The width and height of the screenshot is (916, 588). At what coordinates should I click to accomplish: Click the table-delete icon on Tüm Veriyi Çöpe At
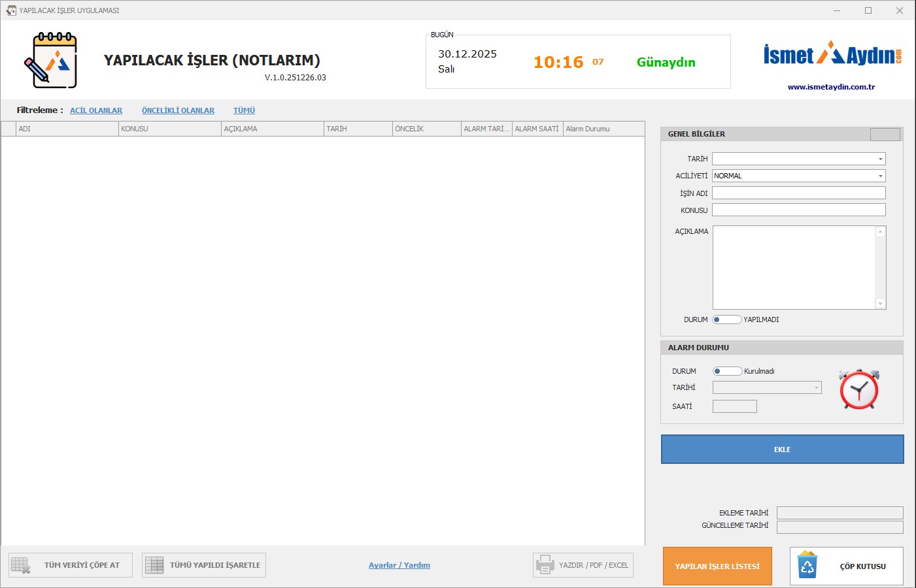21,565
